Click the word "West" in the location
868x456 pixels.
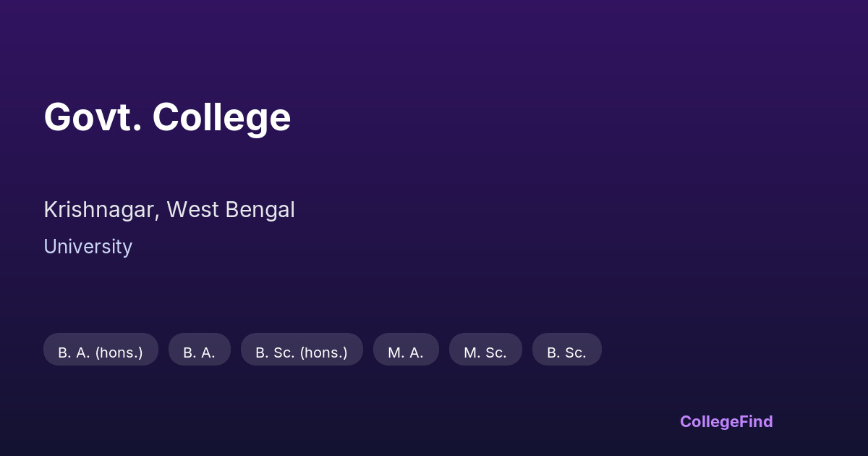coord(193,210)
